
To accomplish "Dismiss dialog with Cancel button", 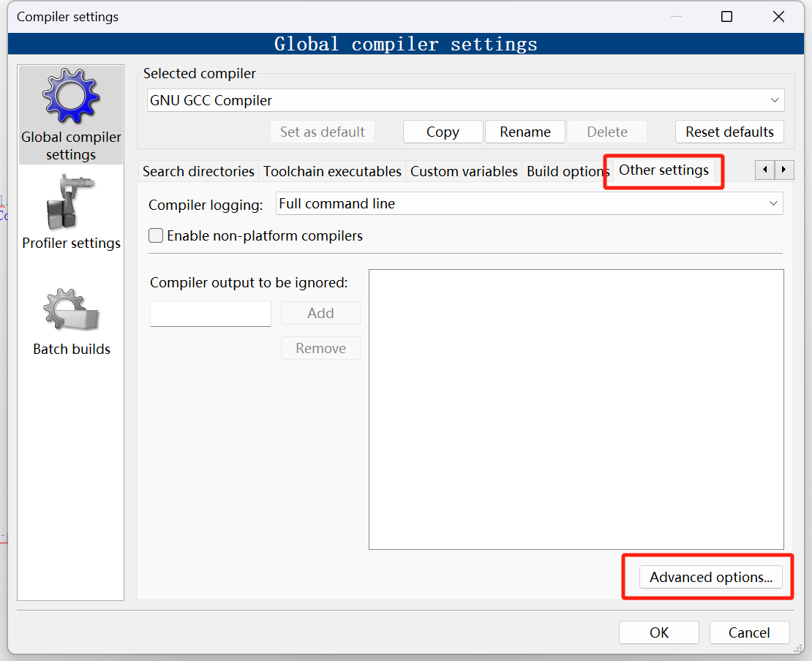I will pyautogui.click(x=749, y=632).
